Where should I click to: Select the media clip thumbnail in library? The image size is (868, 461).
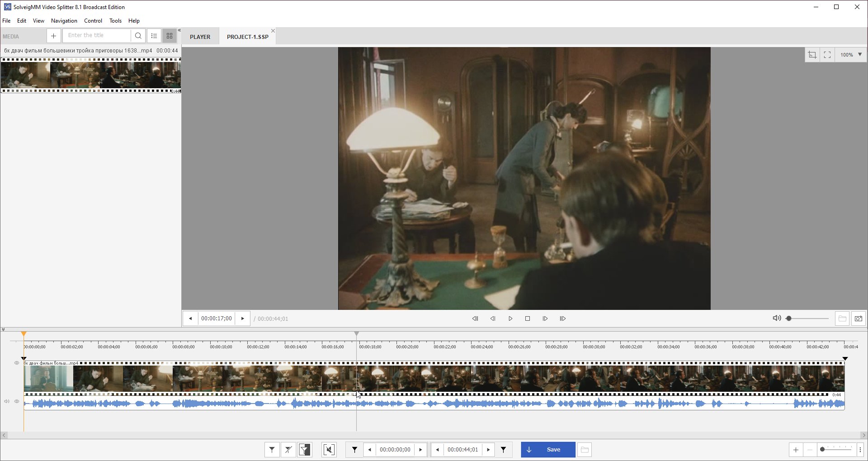point(90,75)
